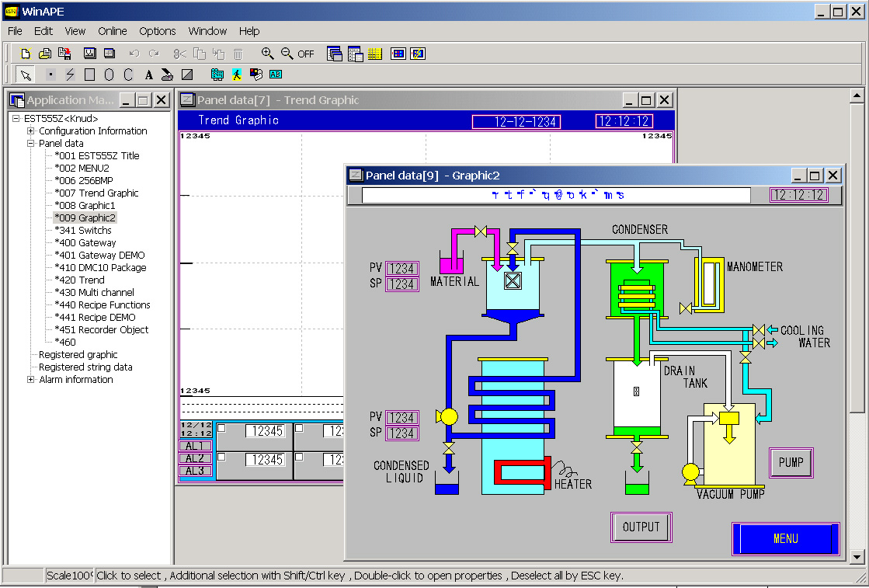
Task: Expand the Alarm information node
Action: (31, 380)
